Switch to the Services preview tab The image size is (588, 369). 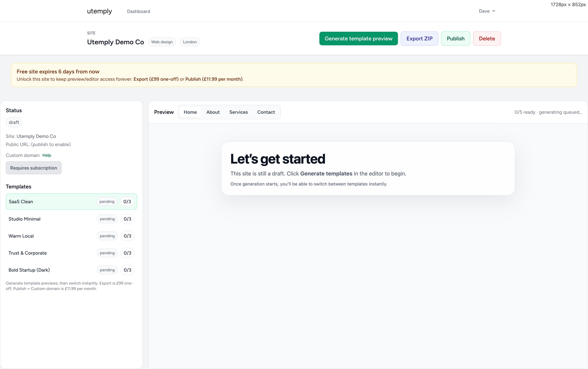238,112
